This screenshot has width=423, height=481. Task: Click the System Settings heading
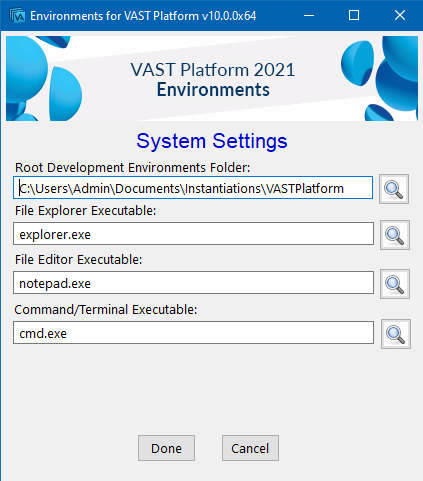[212, 141]
